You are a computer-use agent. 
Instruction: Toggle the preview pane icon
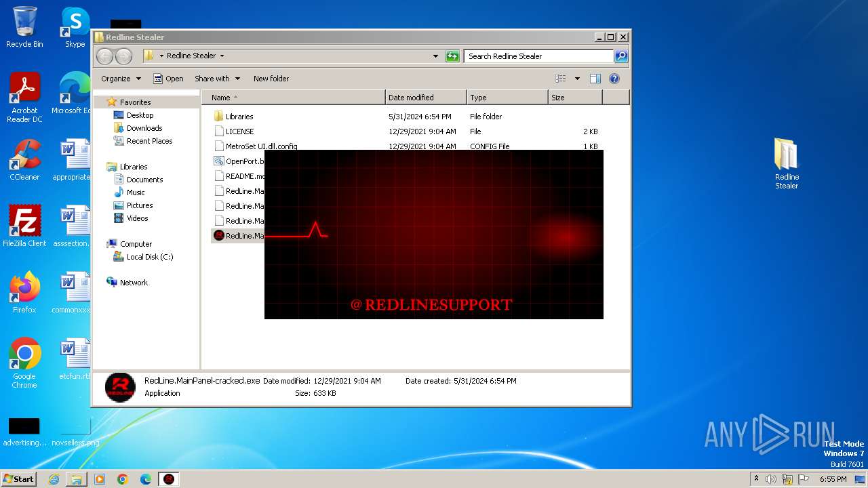tap(595, 79)
